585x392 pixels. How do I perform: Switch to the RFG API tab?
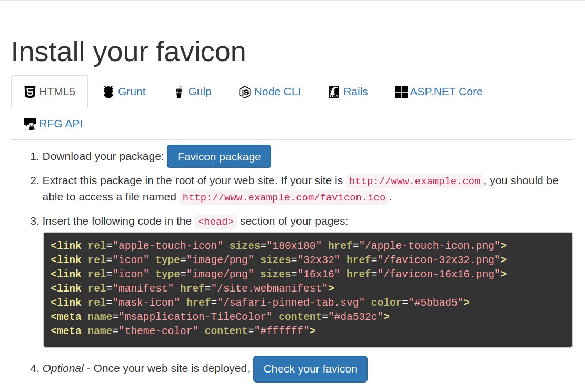53,124
